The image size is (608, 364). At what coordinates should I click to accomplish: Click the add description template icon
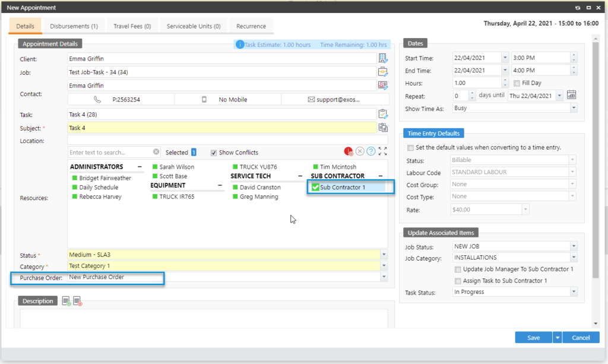point(66,301)
